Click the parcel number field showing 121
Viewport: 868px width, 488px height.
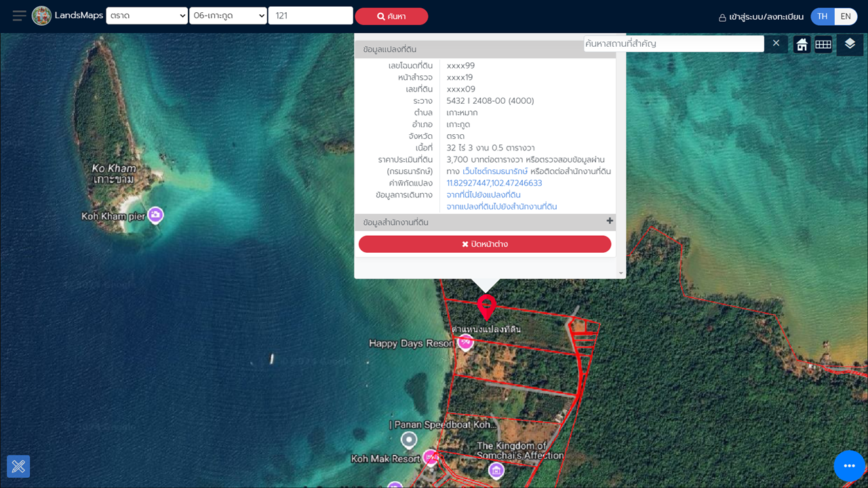point(310,16)
